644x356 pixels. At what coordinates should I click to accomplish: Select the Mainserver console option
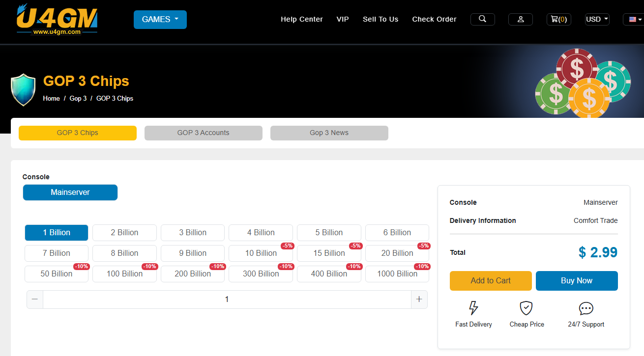tap(70, 192)
